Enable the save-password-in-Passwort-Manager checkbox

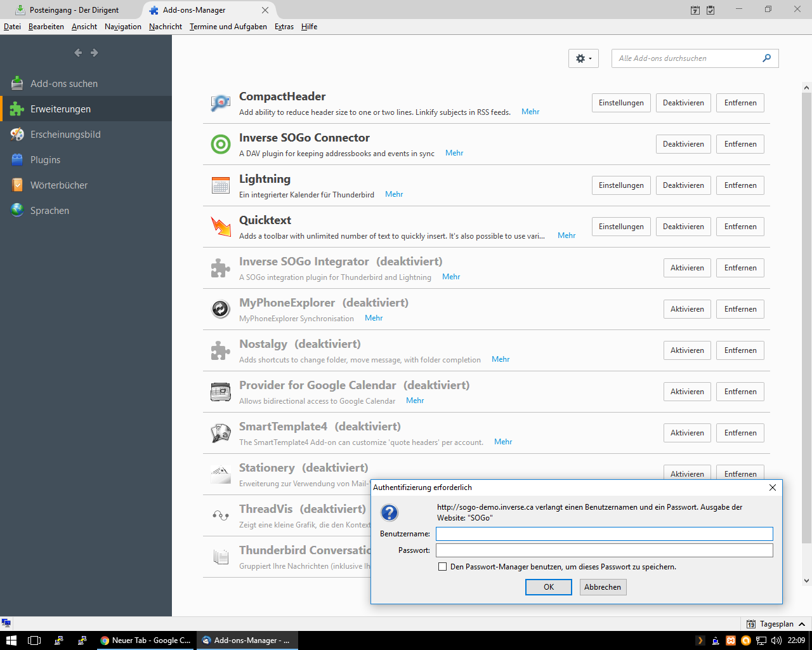[443, 567]
